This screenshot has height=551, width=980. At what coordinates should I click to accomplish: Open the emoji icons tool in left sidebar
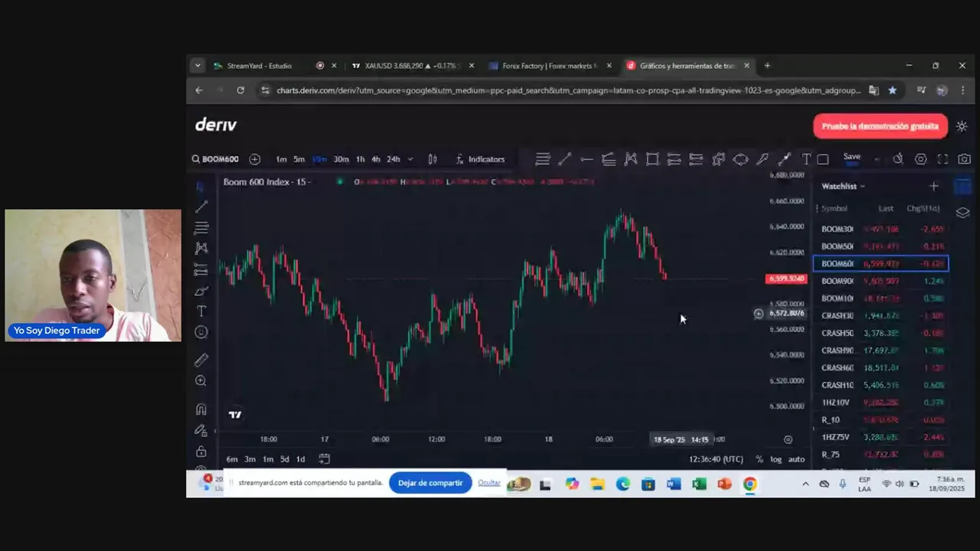pyautogui.click(x=201, y=332)
